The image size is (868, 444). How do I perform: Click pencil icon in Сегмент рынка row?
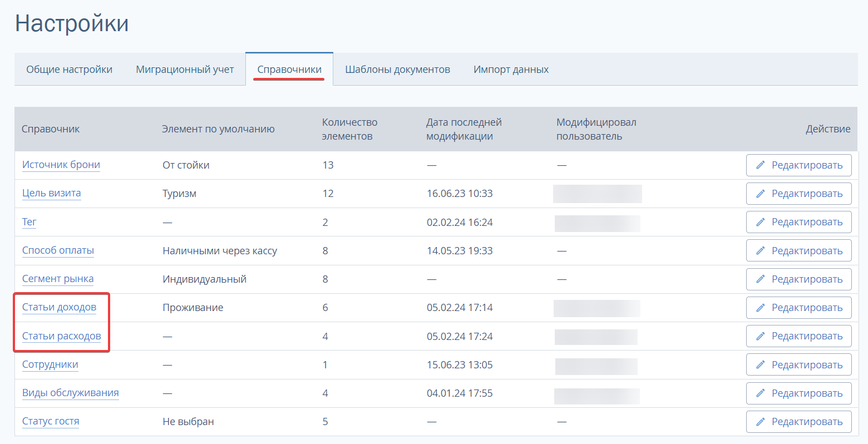pyautogui.click(x=761, y=279)
